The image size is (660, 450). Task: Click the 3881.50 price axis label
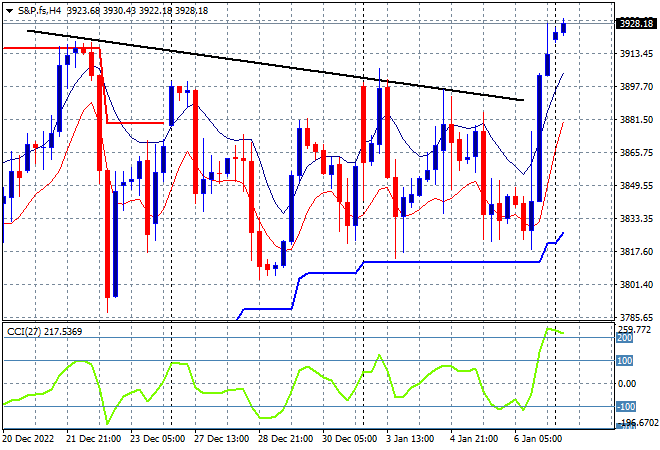click(x=636, y=120)
